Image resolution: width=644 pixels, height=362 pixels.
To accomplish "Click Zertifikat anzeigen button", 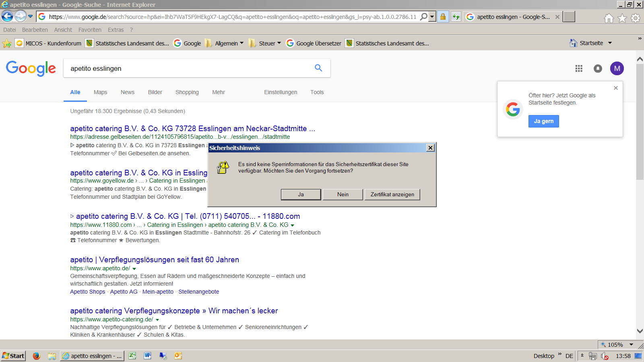I will [x=392, y=194].
